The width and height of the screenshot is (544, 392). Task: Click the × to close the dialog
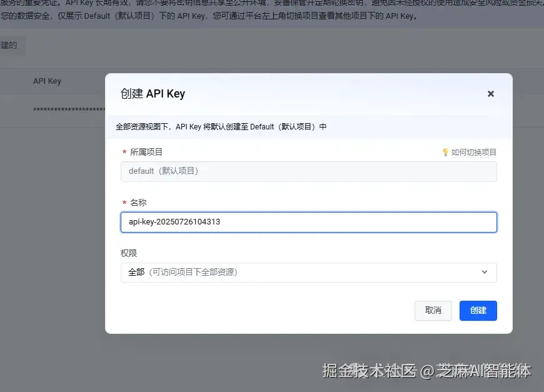click(x=491, y=94)
